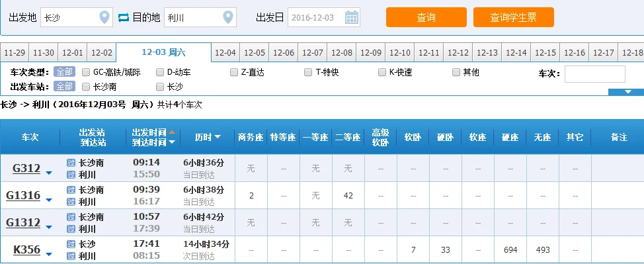Click the 车次 train number filter box
The width and height of the screenshot is (644, 264).
tap(594, 74)
